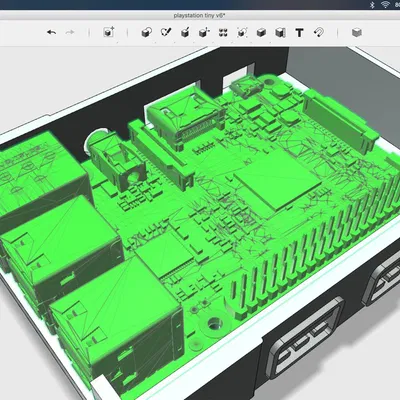Click the 'playstation tiny v6*' window title
400x400 pixels.
pos(199,15)
